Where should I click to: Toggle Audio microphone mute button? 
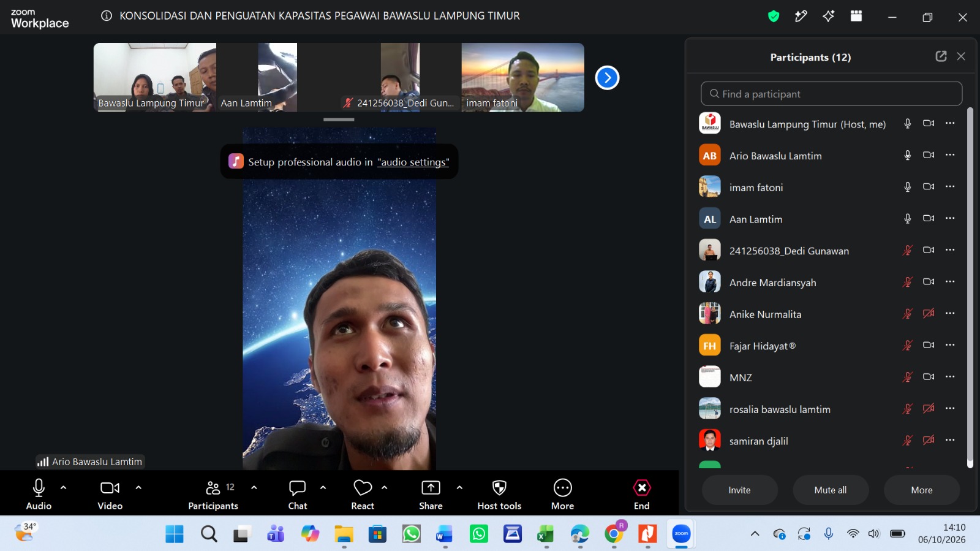pyautogui.click(x=39, y=488)
